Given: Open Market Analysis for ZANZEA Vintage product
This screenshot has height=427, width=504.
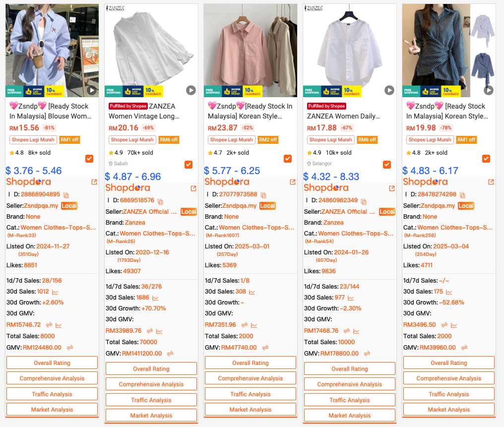Looking at the screenshot, I should tap(151, 415).
